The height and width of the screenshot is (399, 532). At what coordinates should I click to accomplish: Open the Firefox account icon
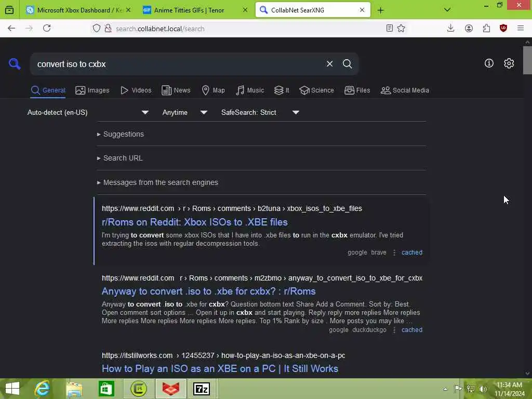tap(469, 28)
